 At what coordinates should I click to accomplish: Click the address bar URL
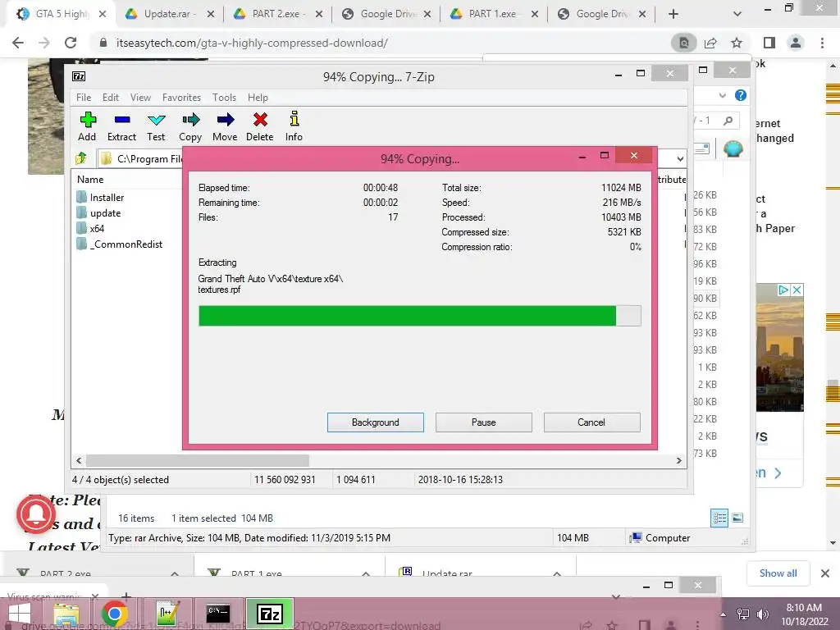[252, 43]
